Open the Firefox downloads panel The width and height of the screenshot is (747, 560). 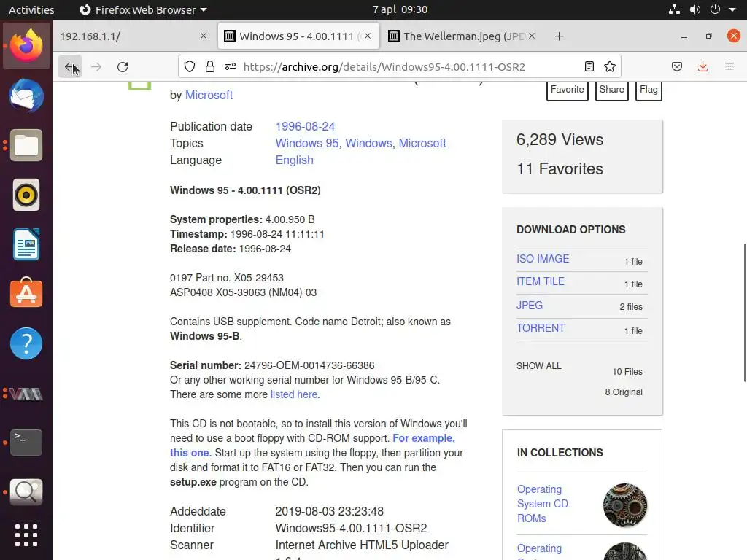point(703,66)
